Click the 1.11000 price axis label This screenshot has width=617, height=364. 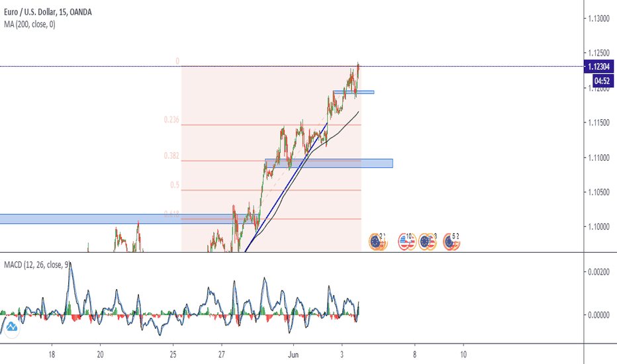pyautogui.click(x=599, y=158)
